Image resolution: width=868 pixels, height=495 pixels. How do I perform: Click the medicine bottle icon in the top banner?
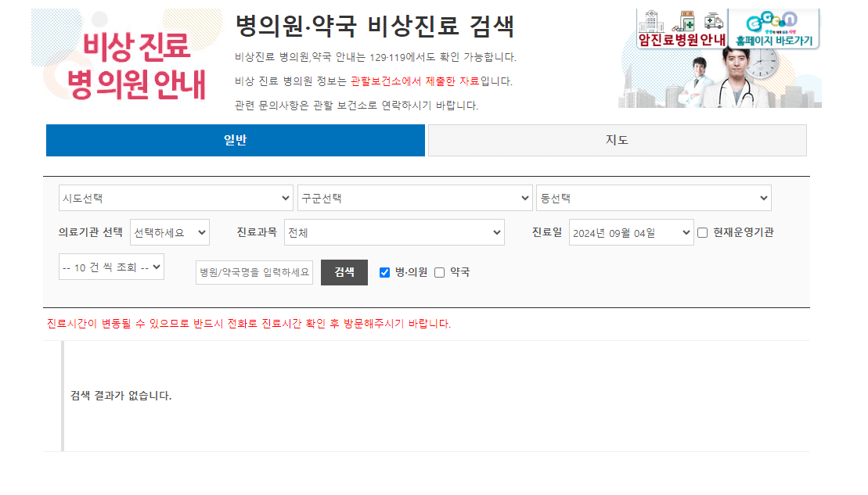(686, 21)
